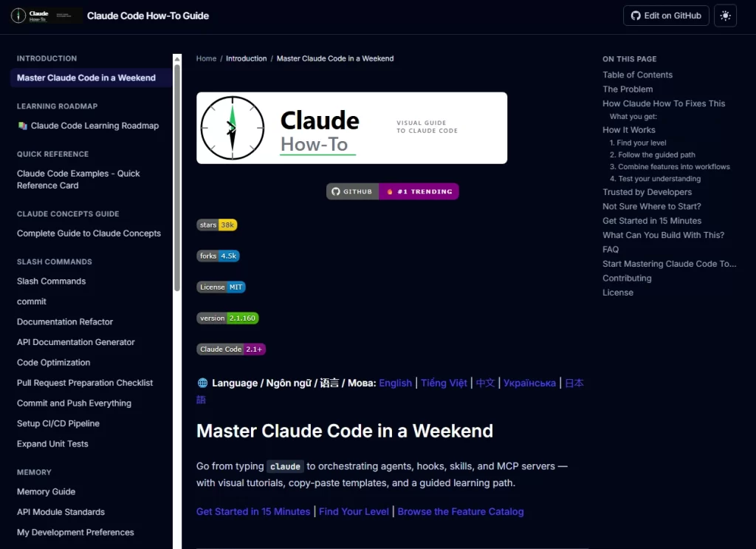Click the stars 38k badge
The height and width of the screenshot is (549, 756).
click(216, 225)
